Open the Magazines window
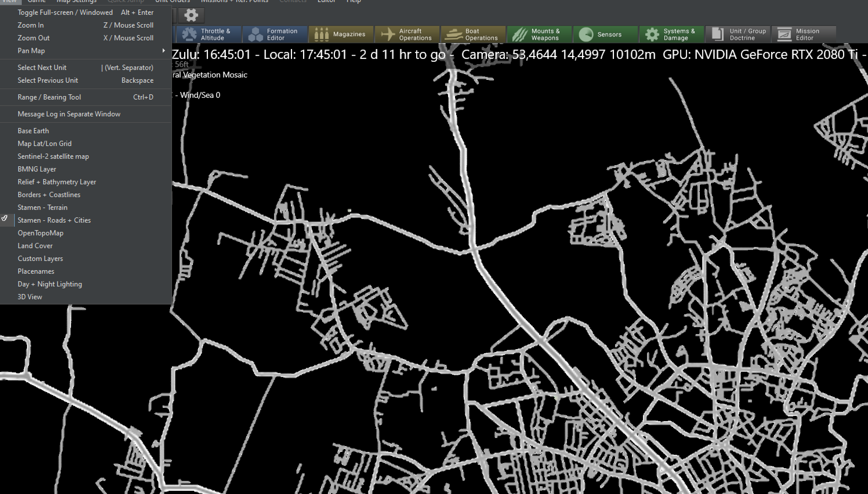The image size is (868, 494). point(341,34)
